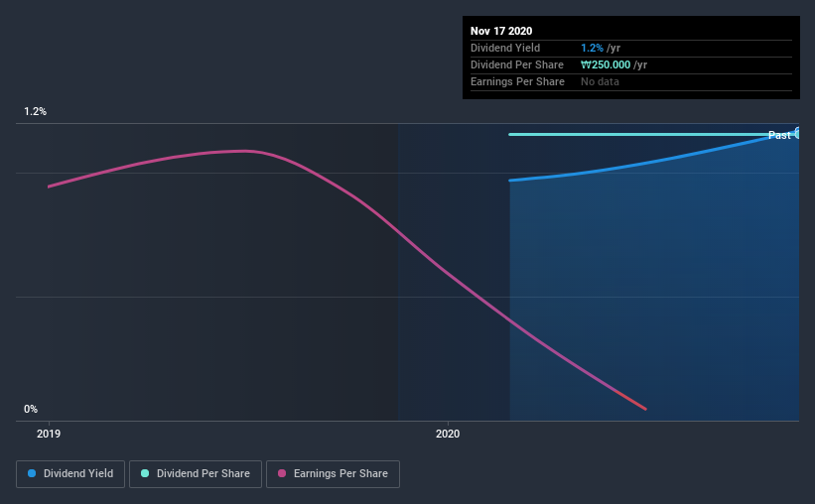This screenshot has width=815, height=504.
Task: Click the teal Dividend Per Share legend dot
Action: tap(145, 473)
